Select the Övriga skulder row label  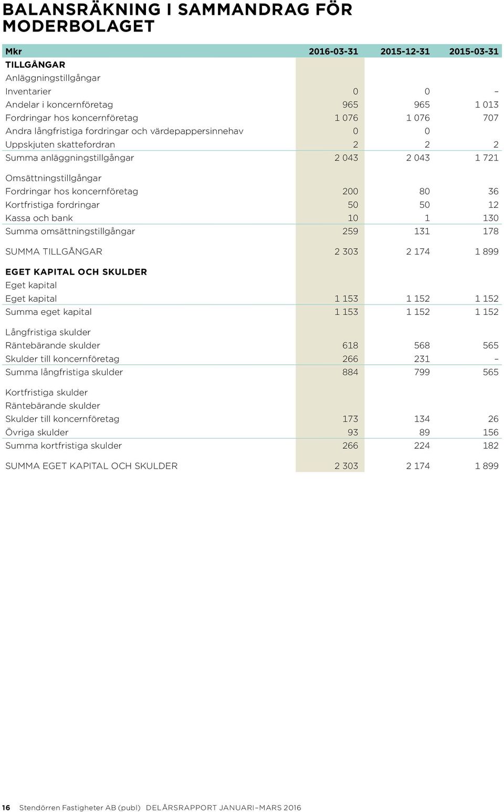37,433
